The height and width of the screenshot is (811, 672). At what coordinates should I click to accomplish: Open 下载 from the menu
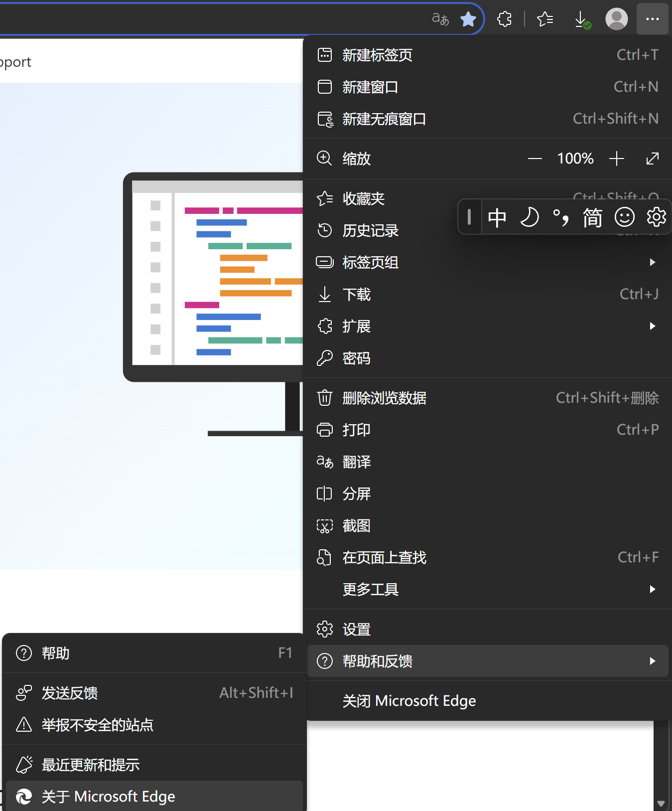[x=488, y=294]
